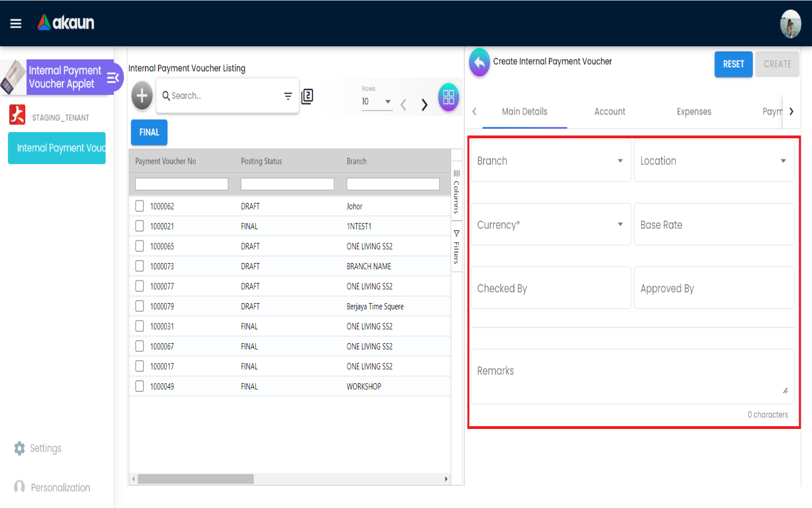Click the plus icon to add voucher
Image resolution: width=812 pixels, height=508 pixels.
[142, 96]
